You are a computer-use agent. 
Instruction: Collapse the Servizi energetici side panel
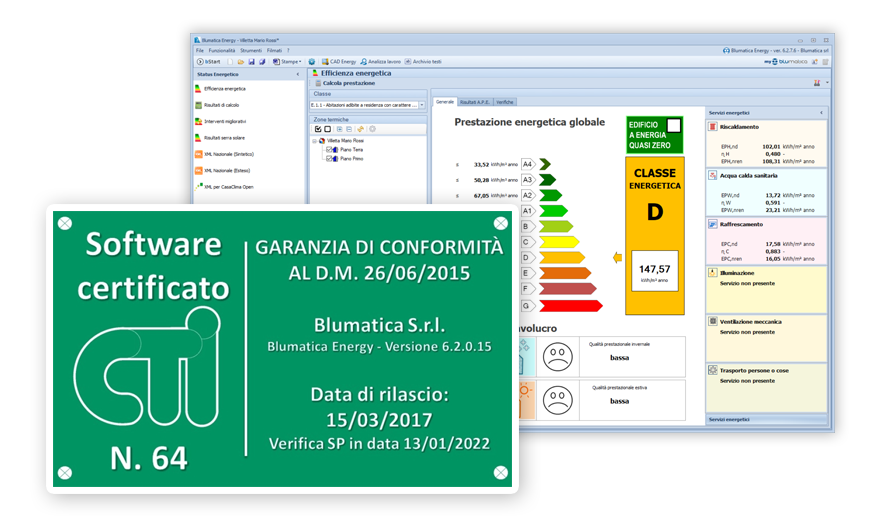coord(821,113)
